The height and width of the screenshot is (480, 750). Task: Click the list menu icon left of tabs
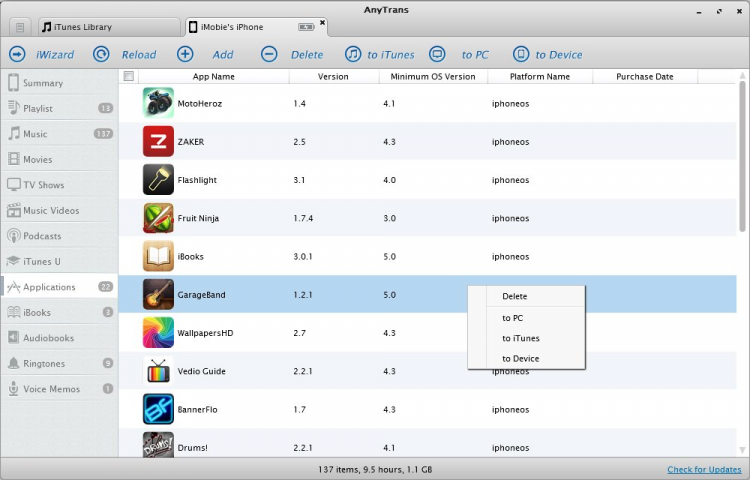(x=20, y=27)
